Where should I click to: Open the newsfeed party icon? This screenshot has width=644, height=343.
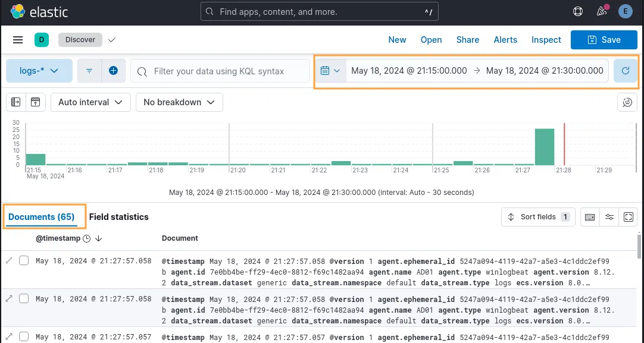click(602, 11)
